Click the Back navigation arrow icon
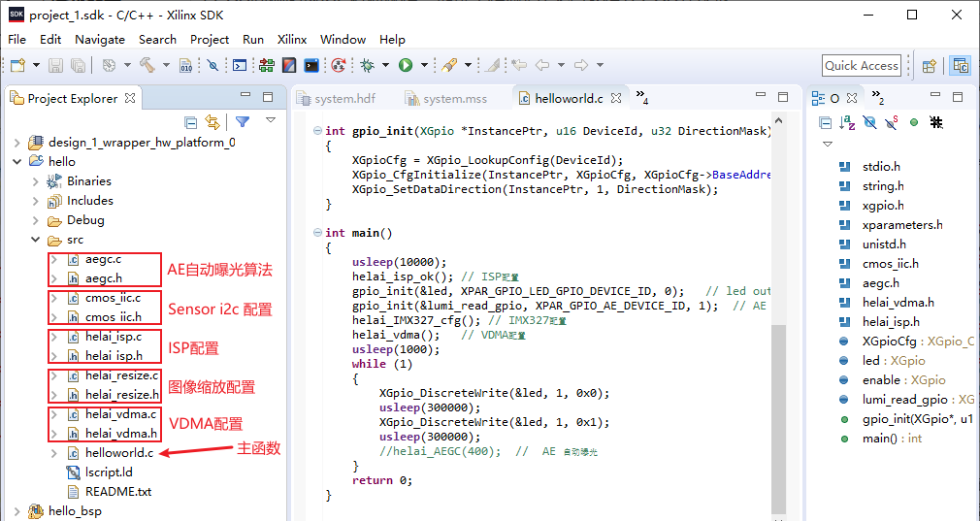 point(541,65)
